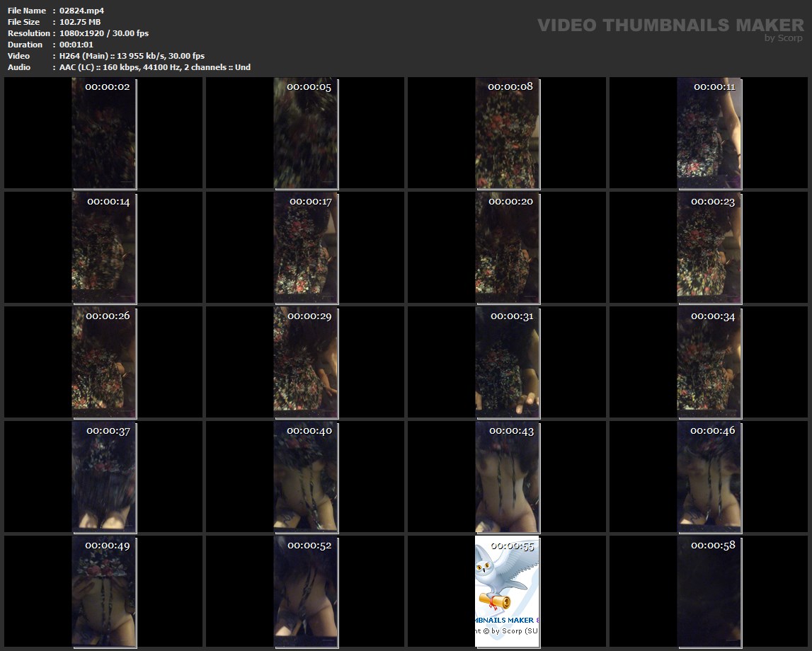
Task: Select the frame at timestamp 00:00:08
Action: point(507,134)
